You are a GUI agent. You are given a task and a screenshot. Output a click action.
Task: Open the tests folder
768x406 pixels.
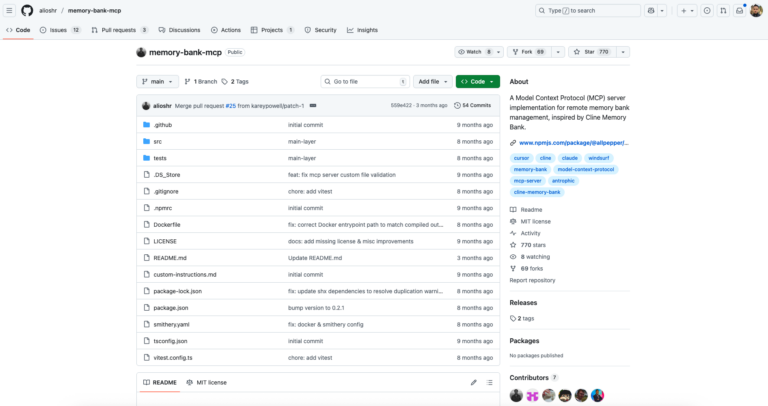pyautogui.click(x=160, y=158)
